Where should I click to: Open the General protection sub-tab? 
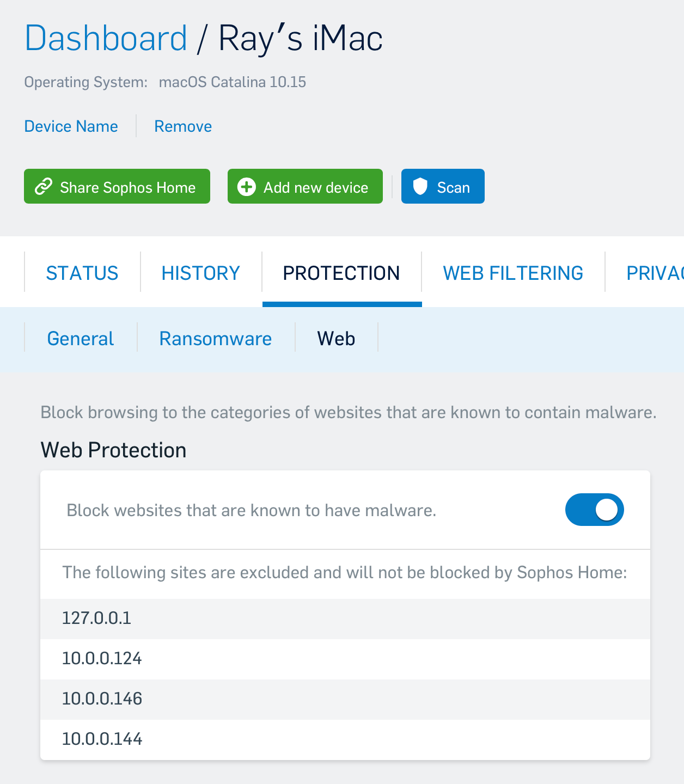coord(81,339)
